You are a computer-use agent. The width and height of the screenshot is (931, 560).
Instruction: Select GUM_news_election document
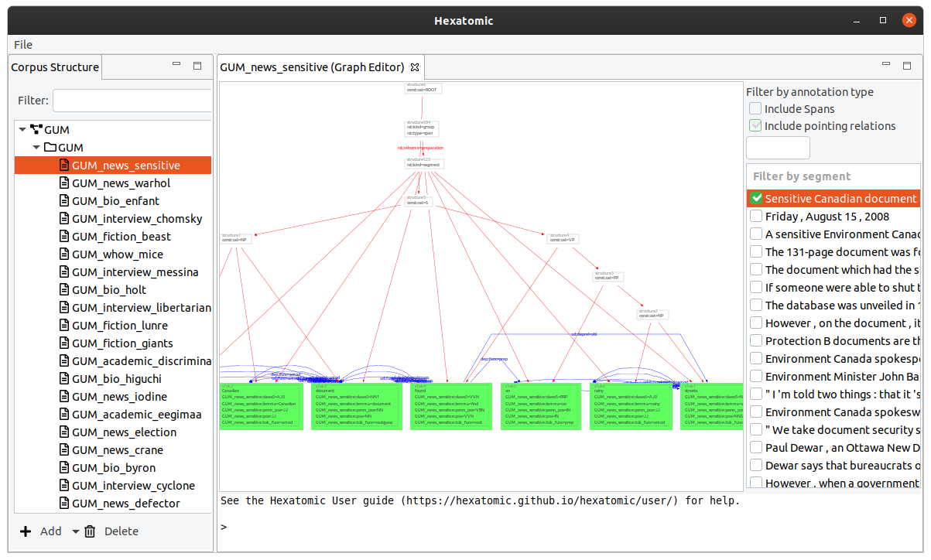point(125,432)
